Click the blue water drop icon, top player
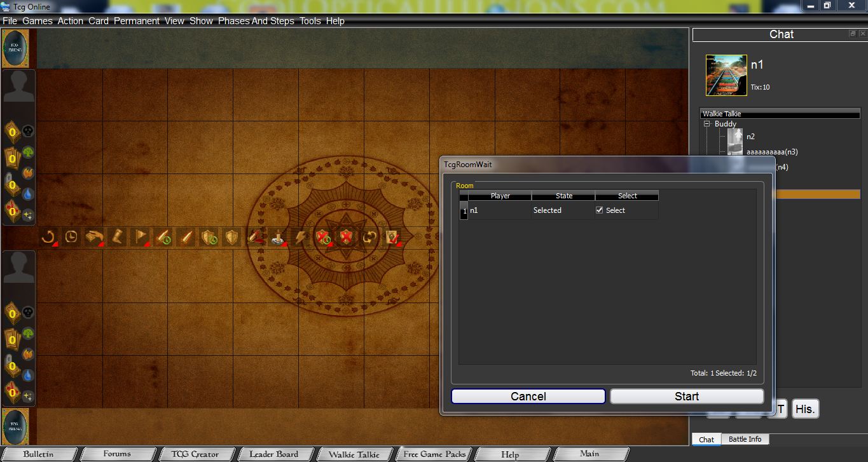 click(28, 194)
